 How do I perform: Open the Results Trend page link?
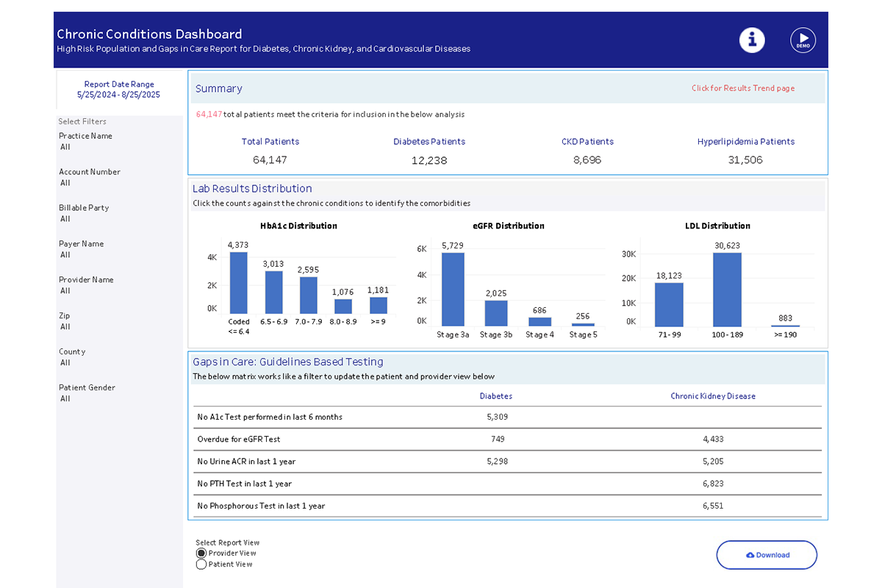coord(742,87)
